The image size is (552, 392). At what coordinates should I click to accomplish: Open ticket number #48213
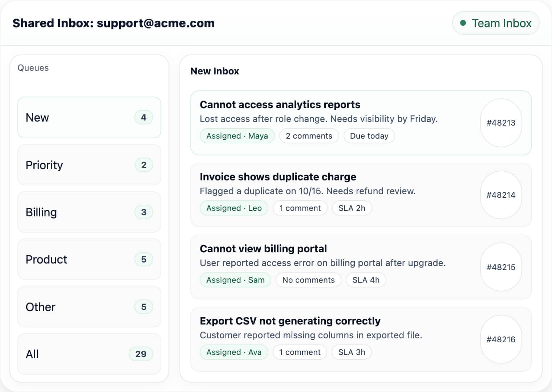(501, 123)
